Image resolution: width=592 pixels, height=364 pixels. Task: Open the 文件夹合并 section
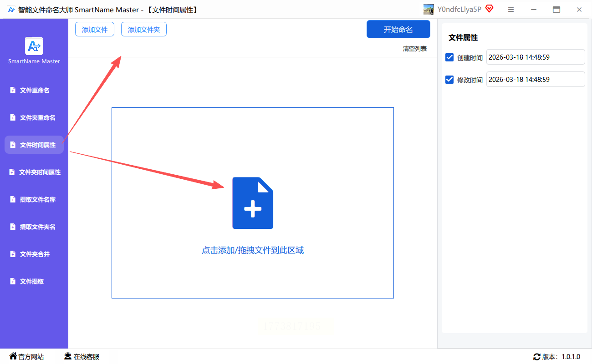point(34,254)
